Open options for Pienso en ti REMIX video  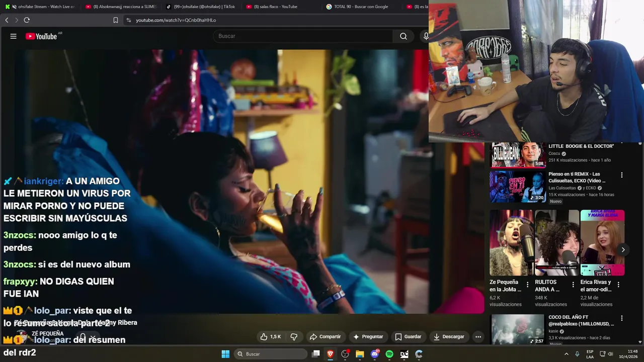[x=622, y=175]
